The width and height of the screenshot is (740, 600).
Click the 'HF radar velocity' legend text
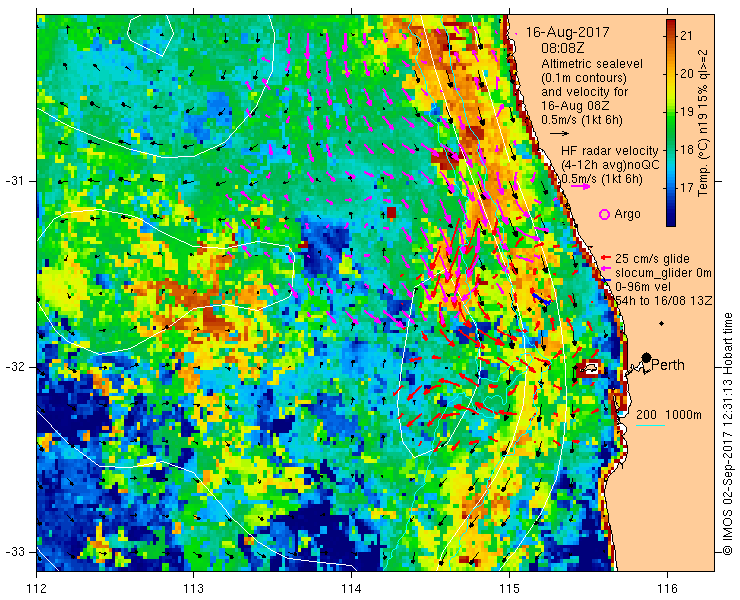click(610, 151)
